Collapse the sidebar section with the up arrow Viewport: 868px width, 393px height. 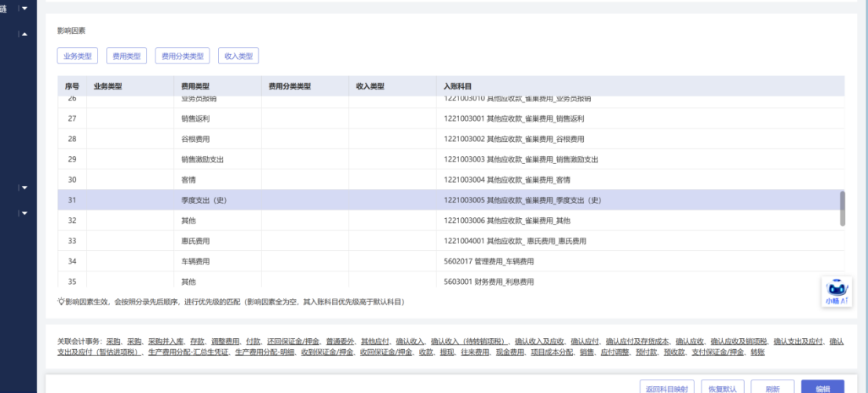[24, 35]
